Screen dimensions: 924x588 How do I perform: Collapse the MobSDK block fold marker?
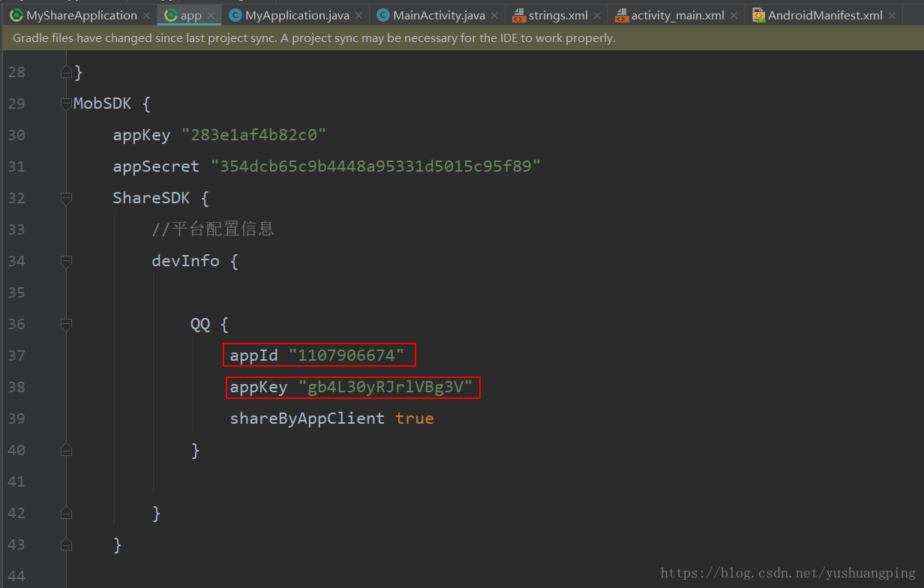[x=66, y=103]
